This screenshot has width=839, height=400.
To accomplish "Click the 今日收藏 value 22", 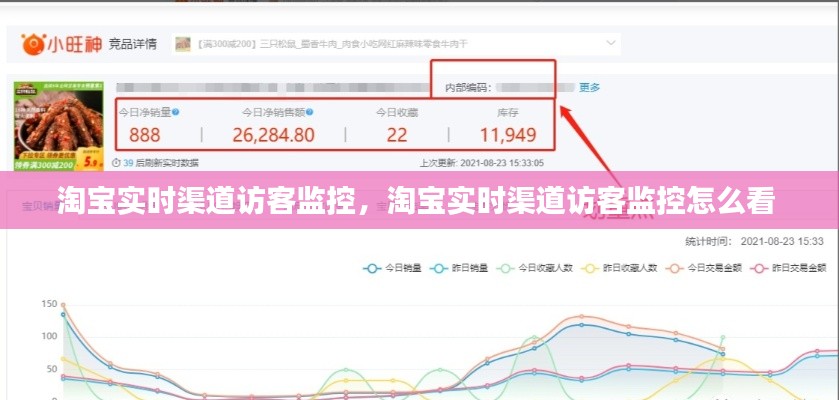I will 397,135.
